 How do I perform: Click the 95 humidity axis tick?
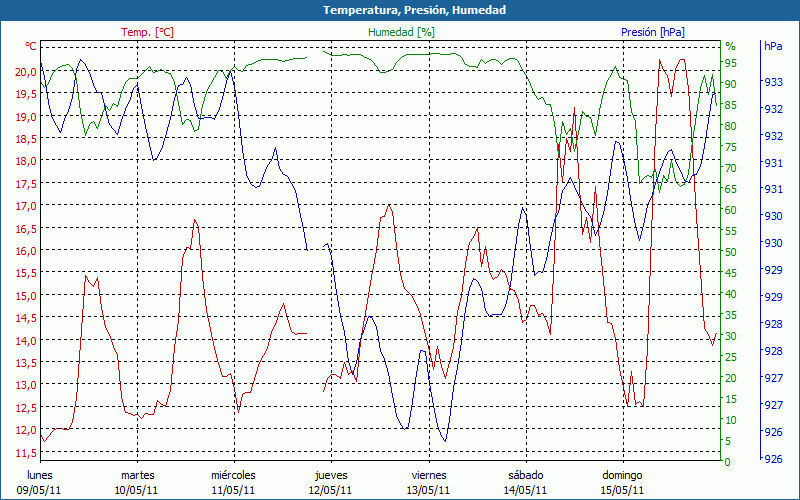731,63
